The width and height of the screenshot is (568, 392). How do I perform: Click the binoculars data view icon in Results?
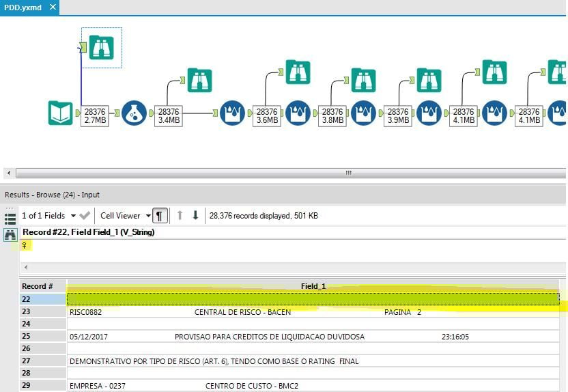pyautogui.click(x=10, y=235)
